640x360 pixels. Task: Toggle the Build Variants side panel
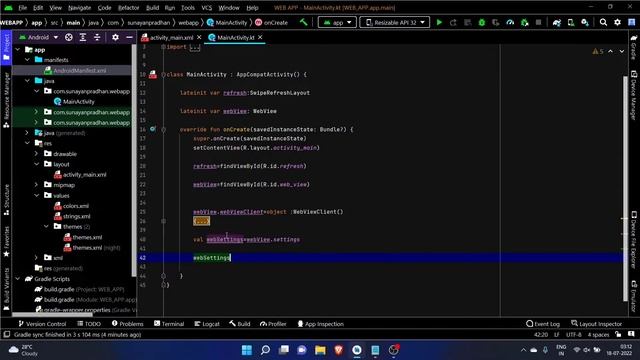click(x=6, y=289)
